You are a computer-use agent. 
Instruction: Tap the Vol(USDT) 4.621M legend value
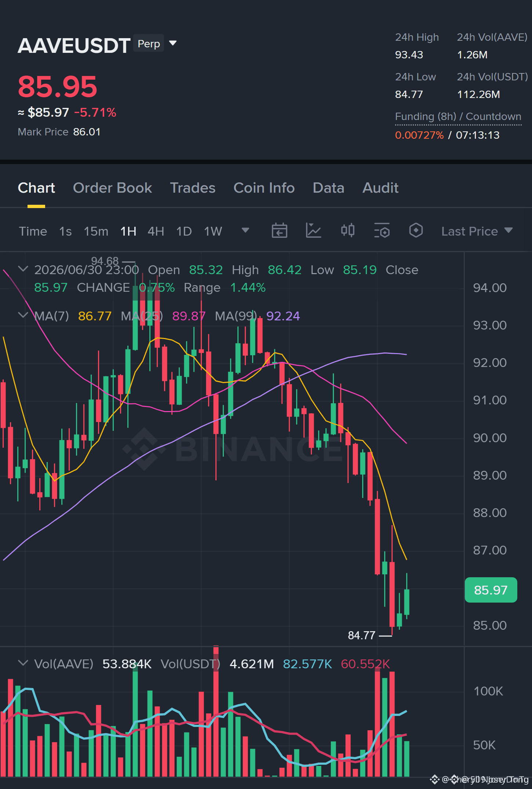pyautogui.click(x=252, y=664)
